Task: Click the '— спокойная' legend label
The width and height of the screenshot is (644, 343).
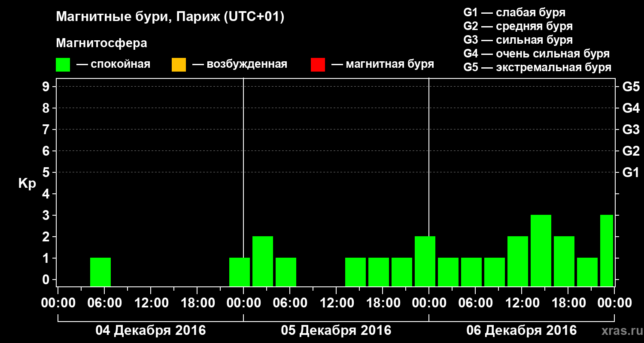Action: 113,65
